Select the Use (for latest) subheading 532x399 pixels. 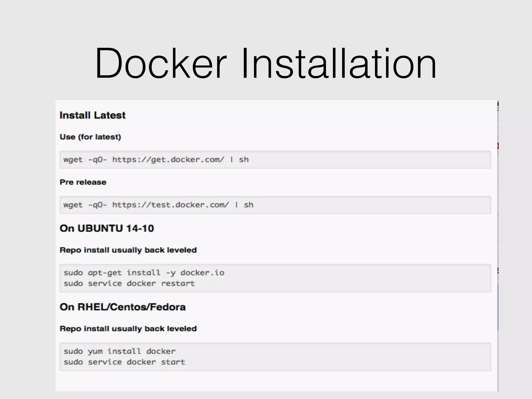pos(90,137)
